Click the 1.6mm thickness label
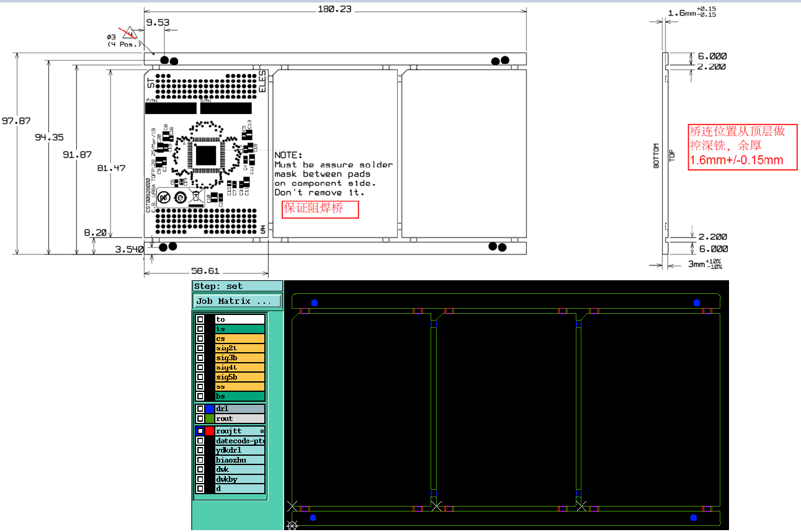This screenshot has height=532, width=801. coord(692,12)
